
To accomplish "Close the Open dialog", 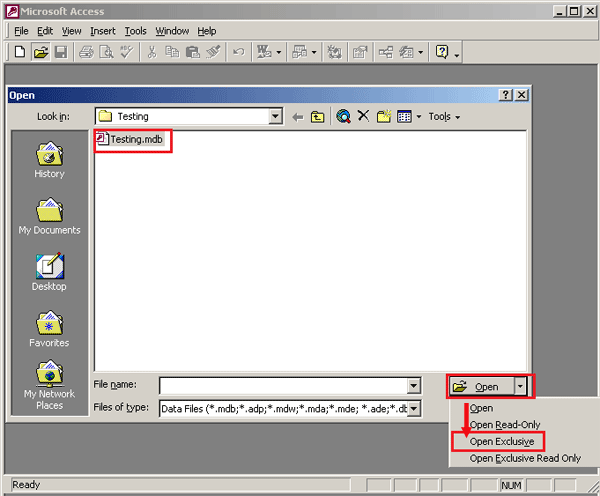I will (x=521, y=95).
